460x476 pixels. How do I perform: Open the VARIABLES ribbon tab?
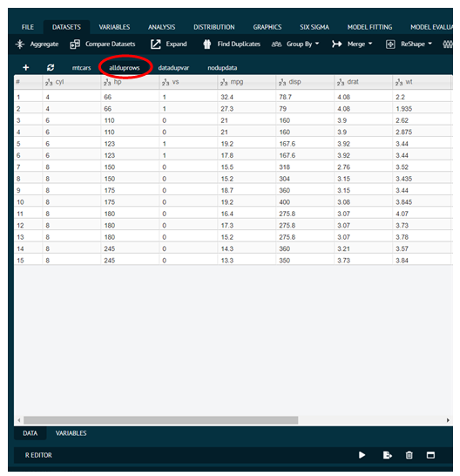(114, 27)
